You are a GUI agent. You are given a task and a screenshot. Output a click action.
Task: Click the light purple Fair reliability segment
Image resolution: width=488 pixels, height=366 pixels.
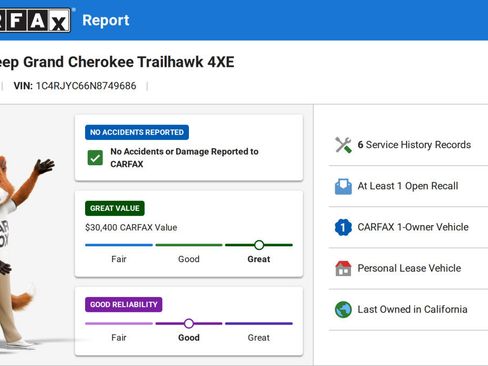coord(119,323)
